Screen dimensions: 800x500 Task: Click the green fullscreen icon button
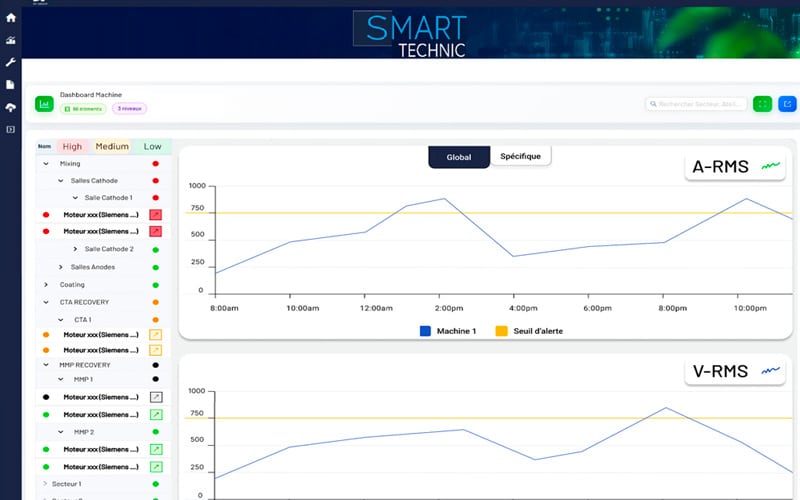762,104
